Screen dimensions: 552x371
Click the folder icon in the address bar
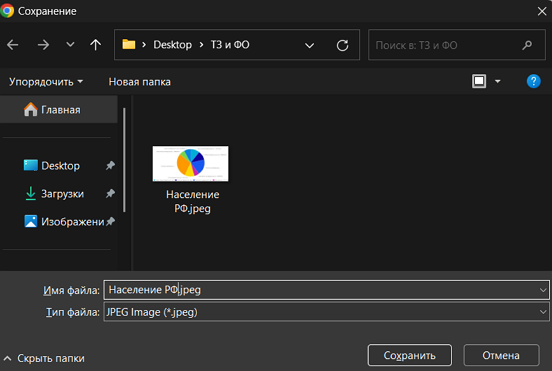click(x=128, y=44)
